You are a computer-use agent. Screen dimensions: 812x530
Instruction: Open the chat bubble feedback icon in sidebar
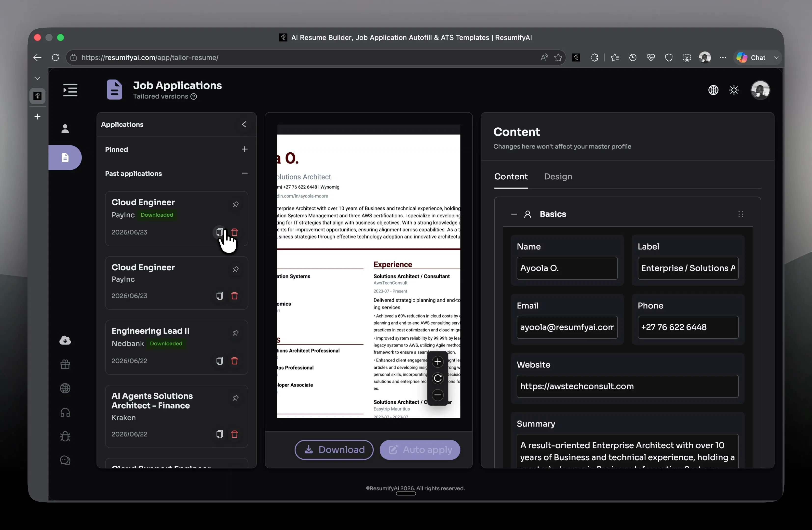[x=65, y=460]
